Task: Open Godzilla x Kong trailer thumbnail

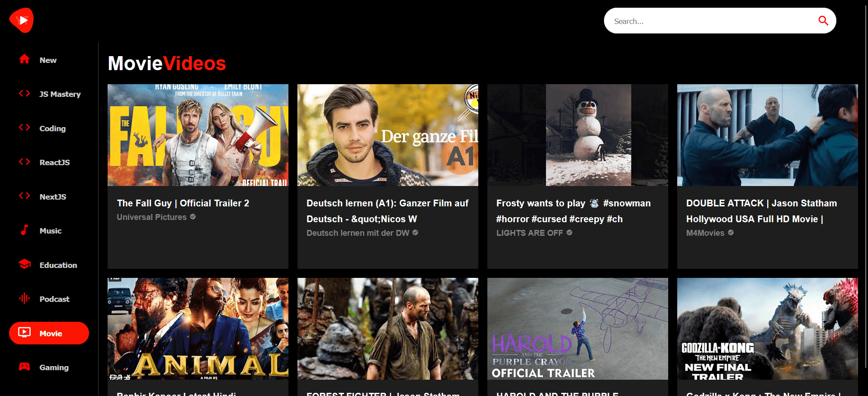Action: pos(768,329)
